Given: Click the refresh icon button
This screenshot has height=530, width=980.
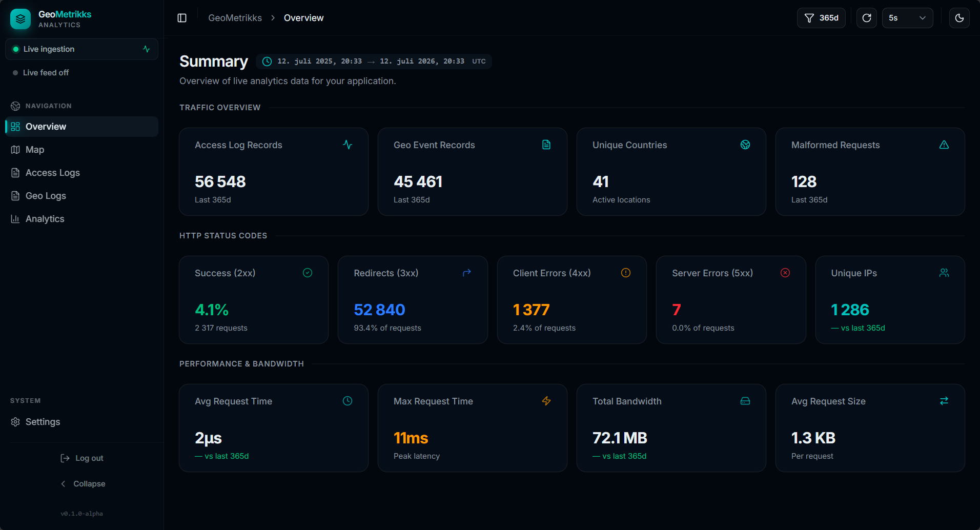Looking at the screenshot, I should [867, 18].
